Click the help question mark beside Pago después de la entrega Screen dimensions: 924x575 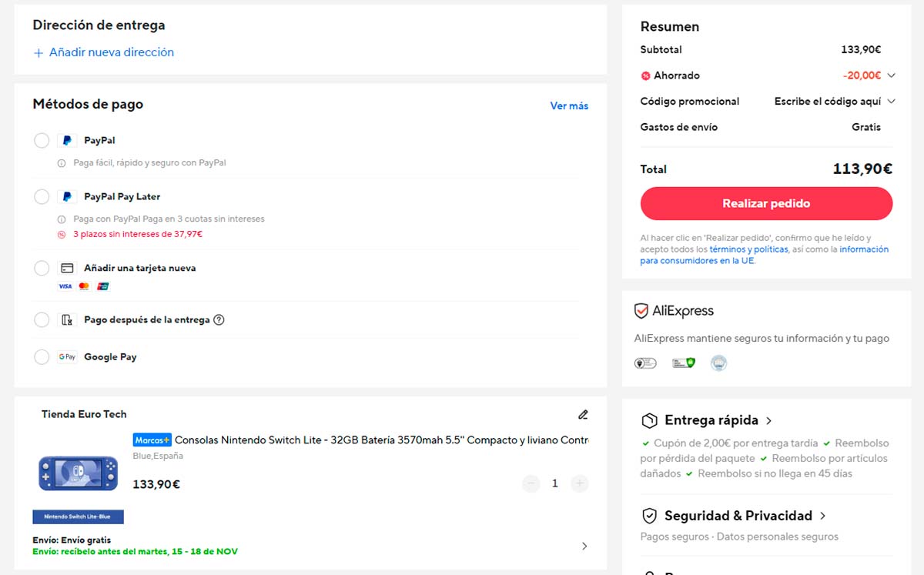point(219,320)
